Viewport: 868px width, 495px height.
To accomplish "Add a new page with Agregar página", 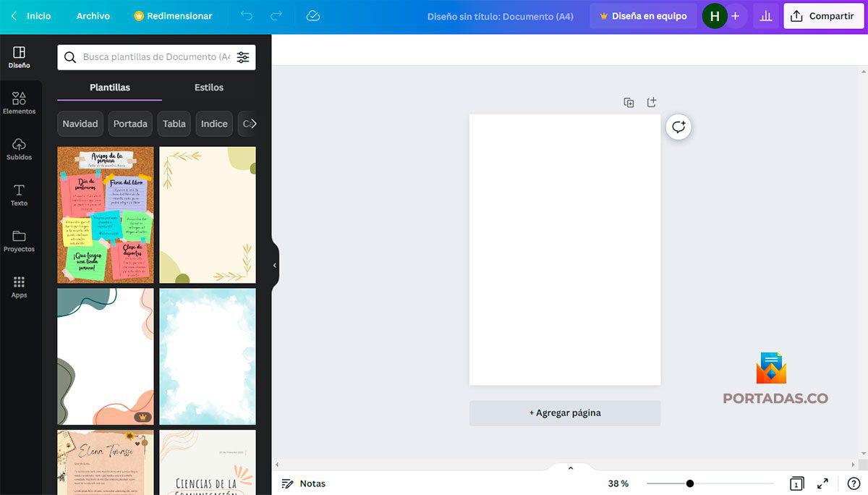I will [565, 412].
